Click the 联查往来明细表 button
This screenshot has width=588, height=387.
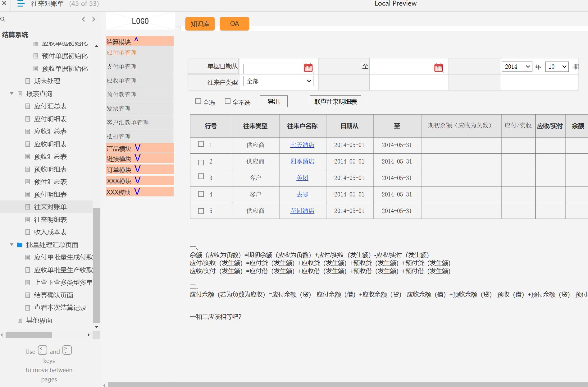pyautogui.click(x=335, y=101)
